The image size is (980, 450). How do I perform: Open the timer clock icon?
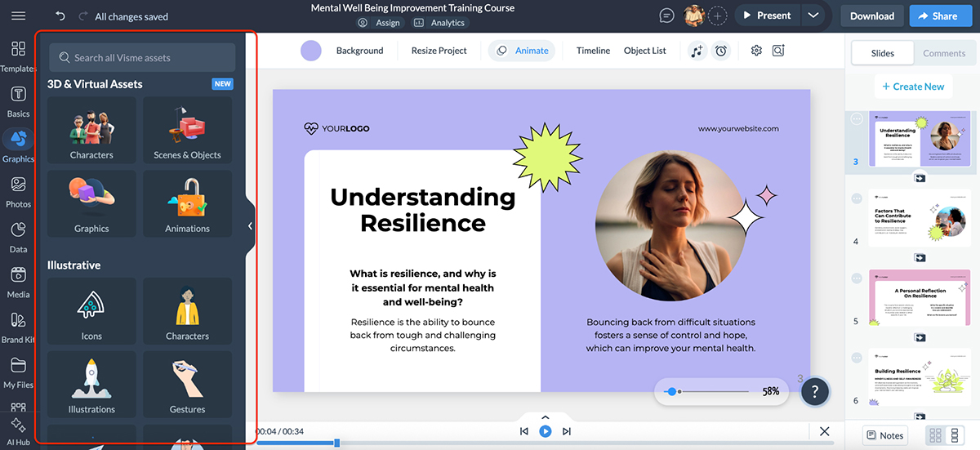point(721,51)
